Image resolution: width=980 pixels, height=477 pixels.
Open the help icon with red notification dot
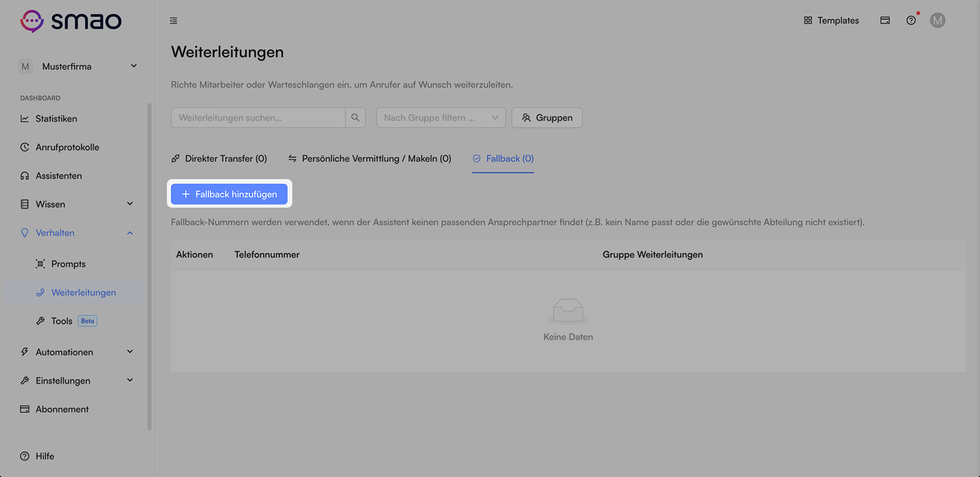(911, 21)
